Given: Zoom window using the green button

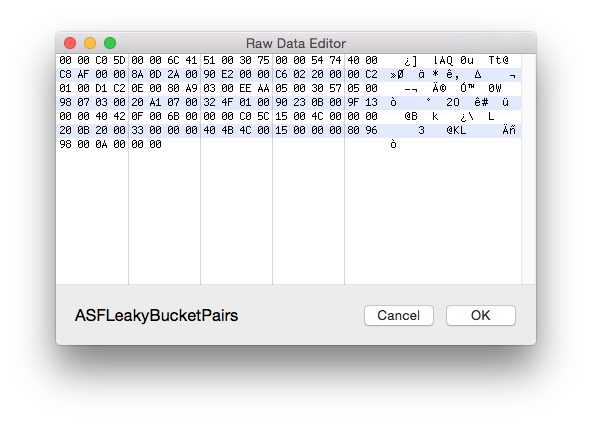Looking at the screenshot, I should 110,43.
